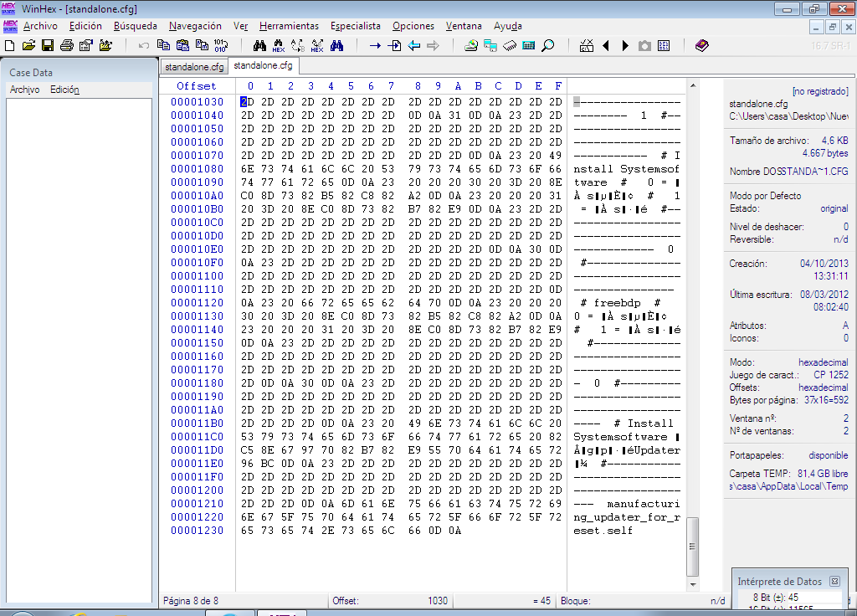Click the camera snapshot icon
Viewport: 857px width, 616px height.
(x=644, y=45)
